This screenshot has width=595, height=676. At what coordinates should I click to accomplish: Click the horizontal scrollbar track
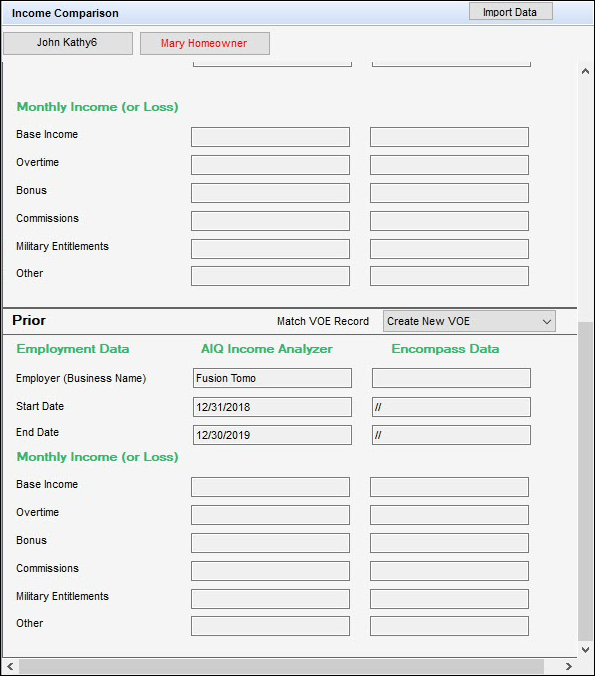(x=281, y=667)
